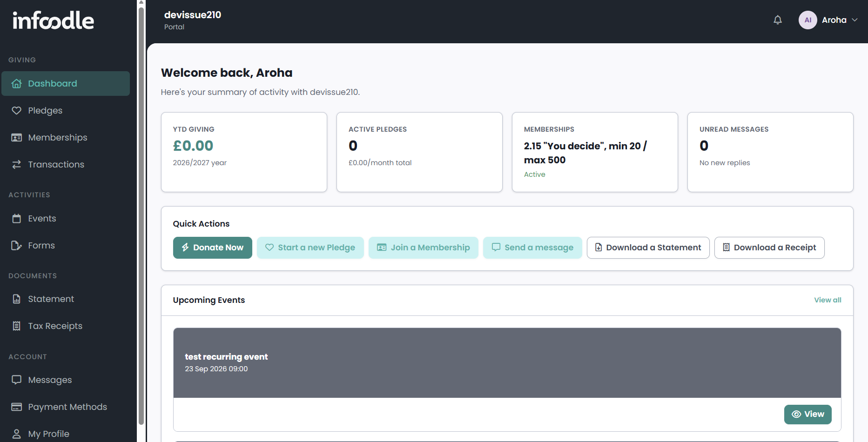Viewport: 868px width, 442px height.
Task: Click the AI user avatar circle
Action: (807, 20)
